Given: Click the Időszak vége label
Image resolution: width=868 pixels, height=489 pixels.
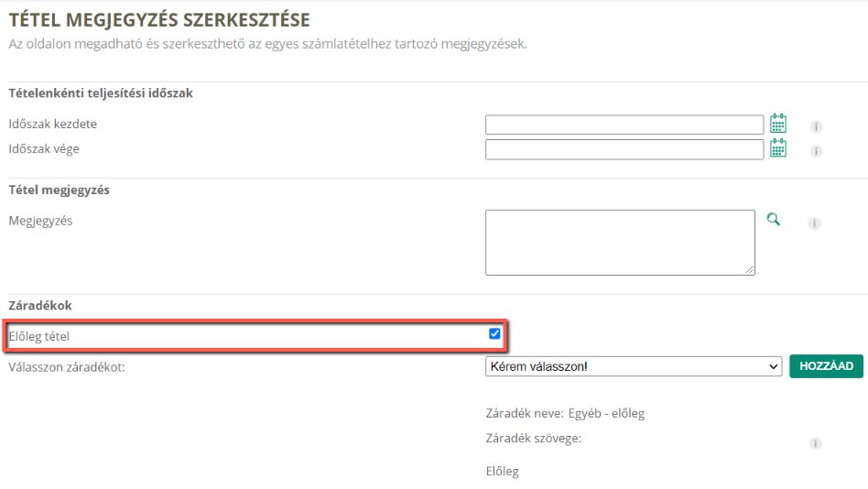Looking at the screenshot, I should tap(44, 149).
